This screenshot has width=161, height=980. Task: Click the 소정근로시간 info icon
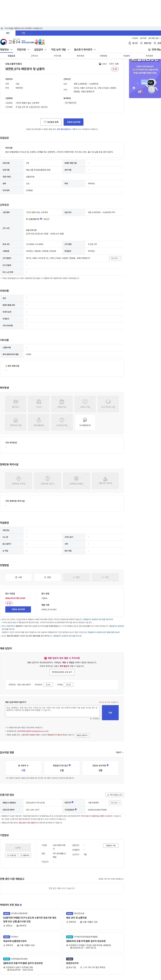pyautogui.click(x=41, y=219)
